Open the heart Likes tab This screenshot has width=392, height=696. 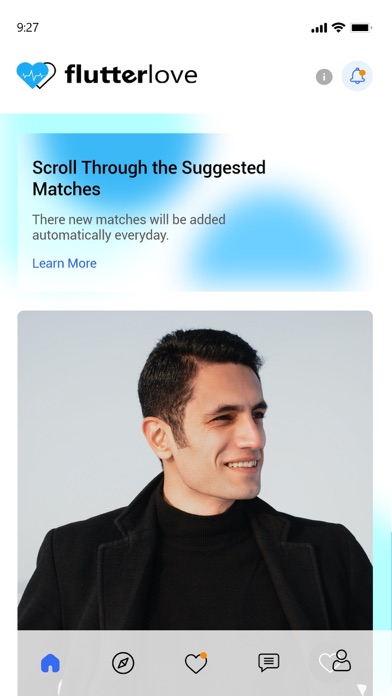pos(196,663)
